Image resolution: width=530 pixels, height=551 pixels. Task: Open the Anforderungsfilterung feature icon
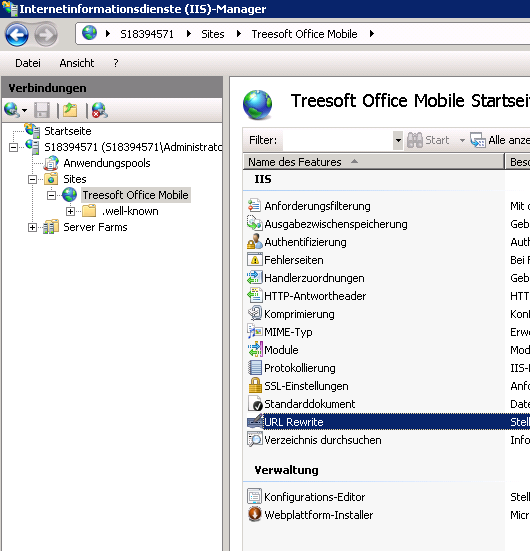coord(254,206)
